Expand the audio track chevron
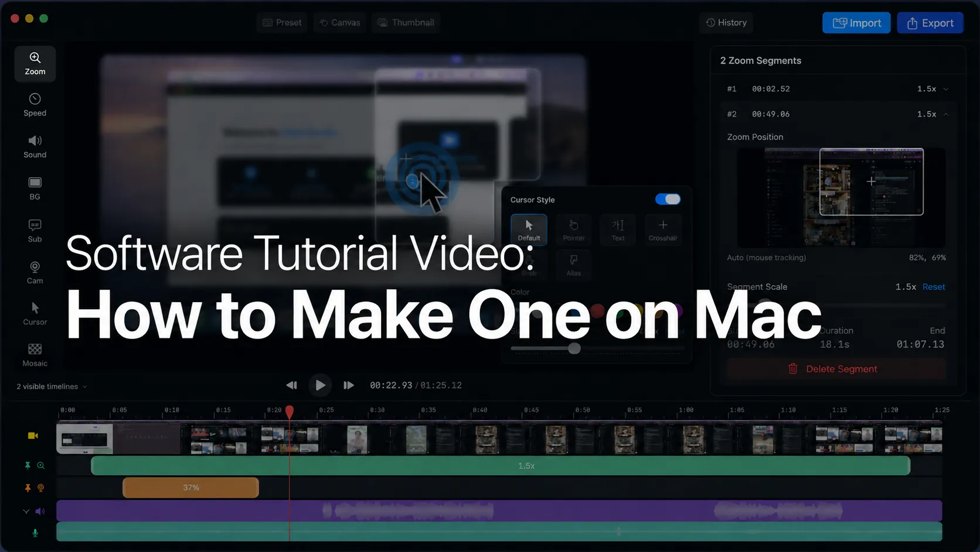The image size is (980, 552). [26, 512]
